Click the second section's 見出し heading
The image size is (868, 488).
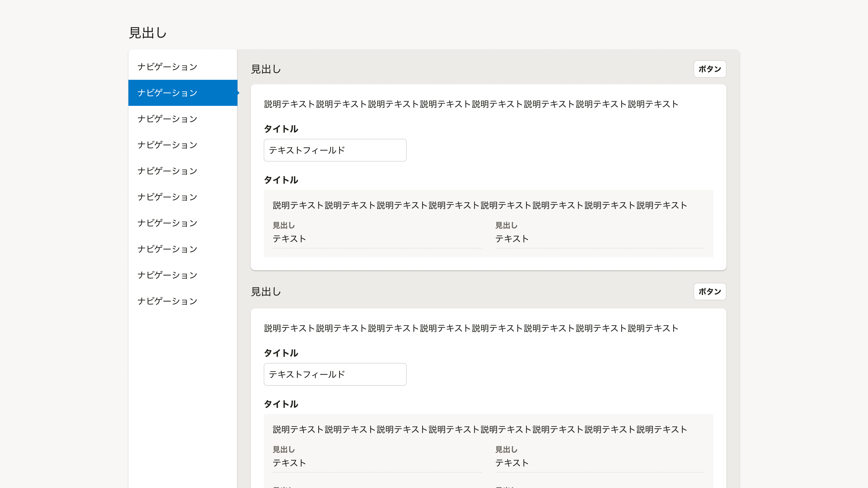click(266, 292)
